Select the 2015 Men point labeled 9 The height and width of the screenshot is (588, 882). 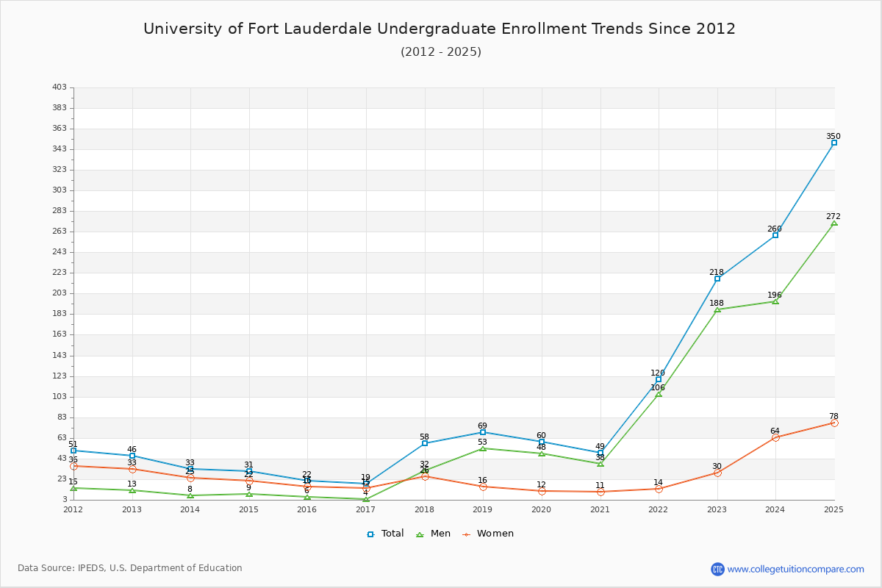coord(249,494)
